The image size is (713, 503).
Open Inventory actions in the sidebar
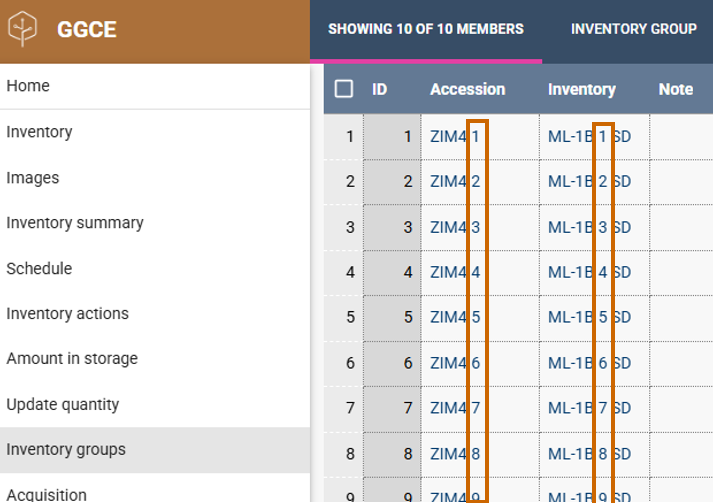67,314
